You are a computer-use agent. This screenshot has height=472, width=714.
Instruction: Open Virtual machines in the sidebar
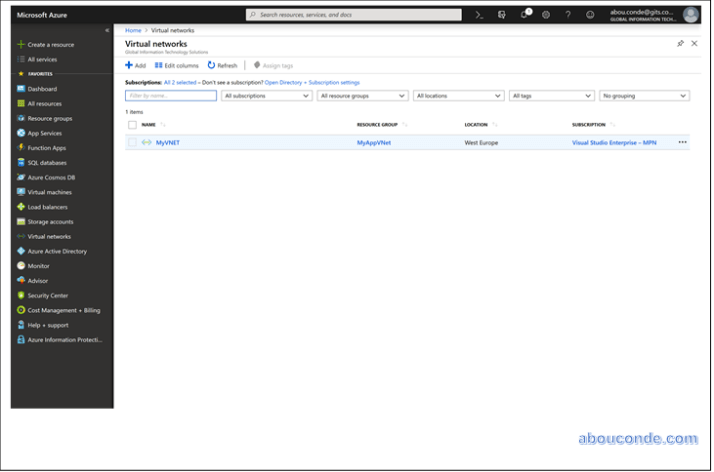pyautogui.click(x=49, y=192)
